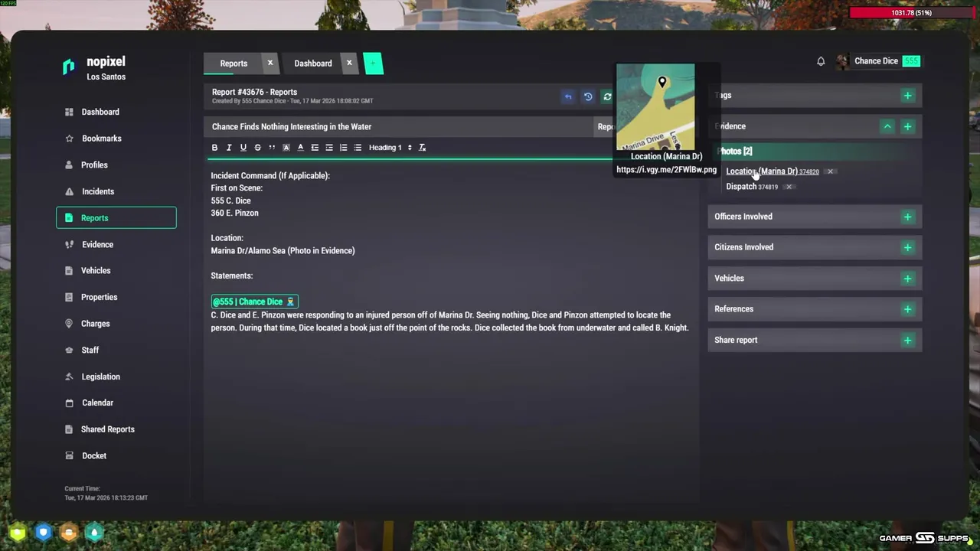
Task: Add Vehicles with plus button
Action: coord(907,279)
